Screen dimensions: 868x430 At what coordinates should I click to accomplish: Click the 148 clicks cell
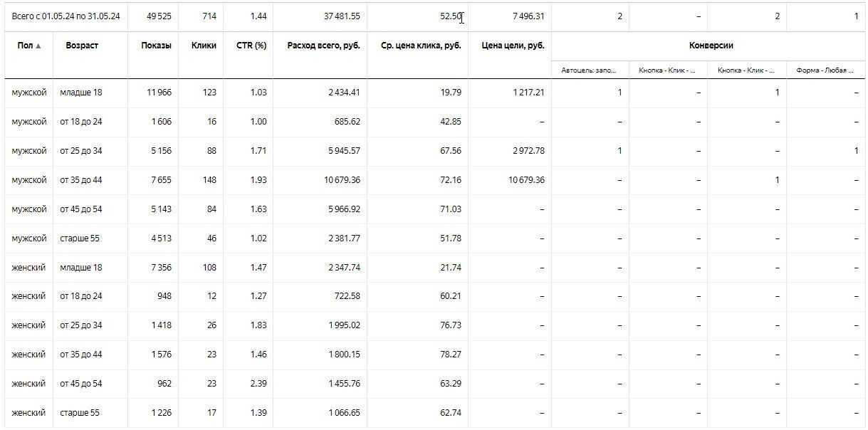(208, 180)
